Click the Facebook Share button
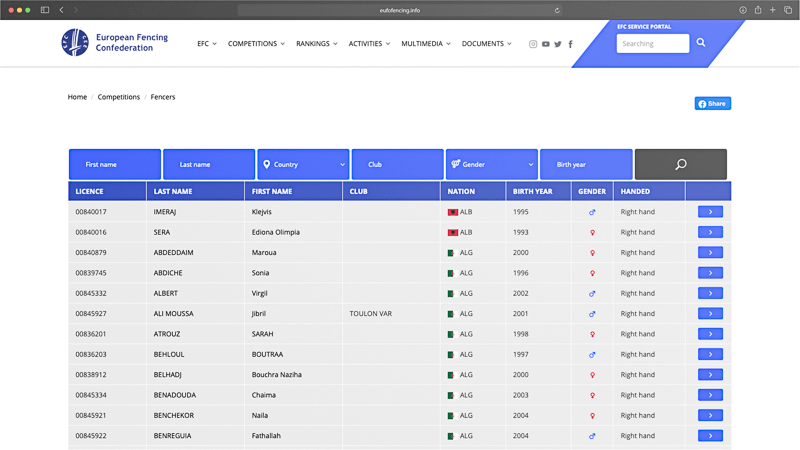The height and width of the screenshot is (450, 800). tap(713, 104)
